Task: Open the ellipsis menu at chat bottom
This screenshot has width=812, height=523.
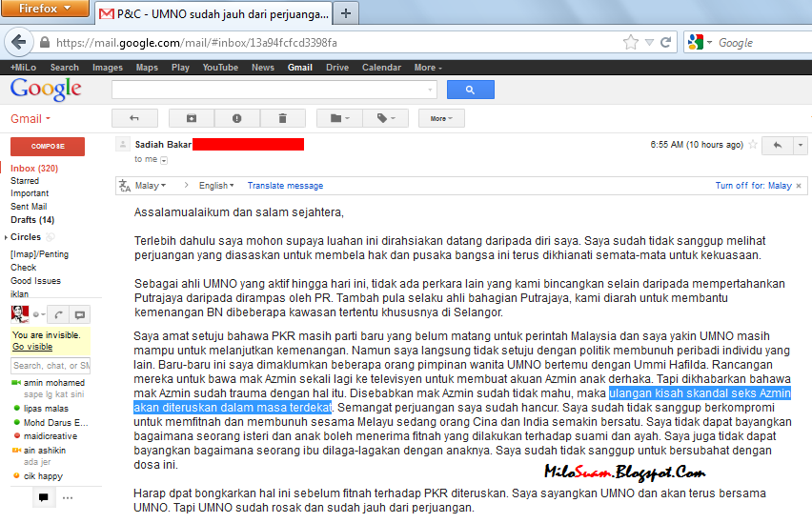Action: point(68,497)
